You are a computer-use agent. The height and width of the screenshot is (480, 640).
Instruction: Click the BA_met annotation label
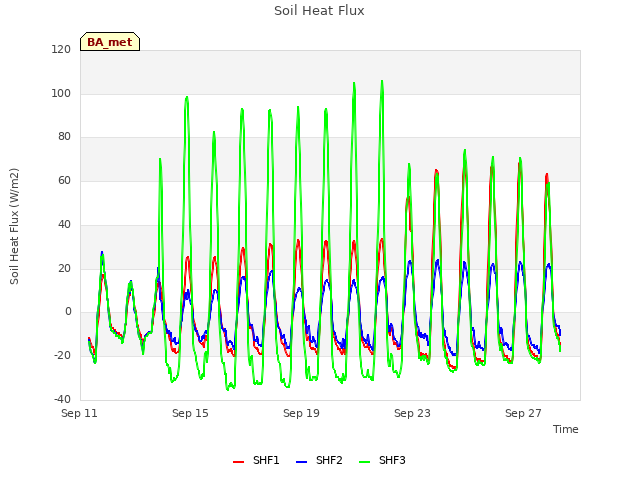click(x=110, y=42)
